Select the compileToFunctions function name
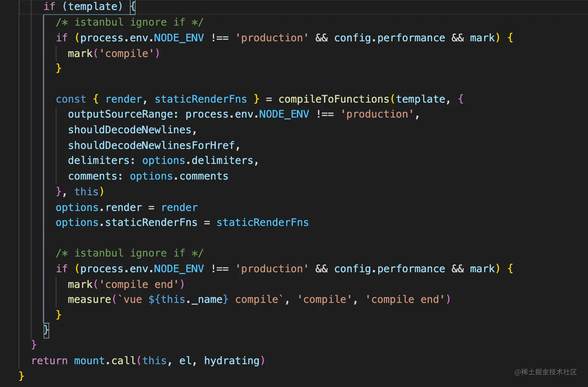This screenshot has width=588, height=387. (334, 99)
